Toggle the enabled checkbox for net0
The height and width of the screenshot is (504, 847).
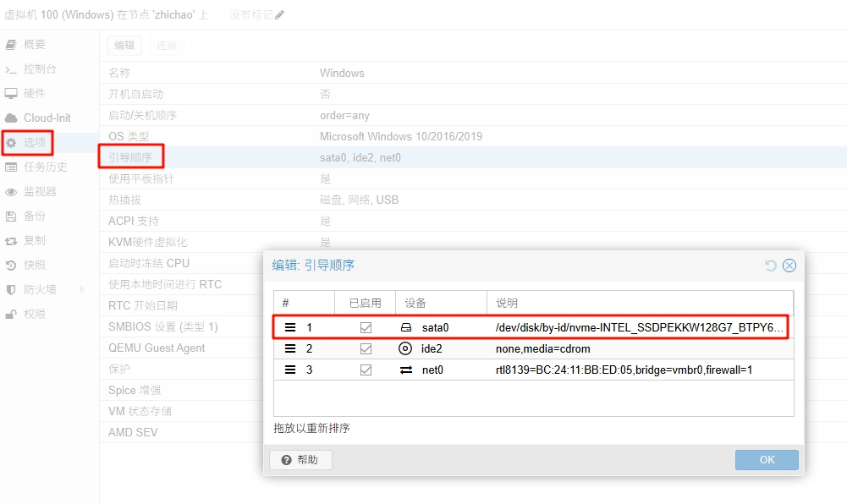[366, 370]
